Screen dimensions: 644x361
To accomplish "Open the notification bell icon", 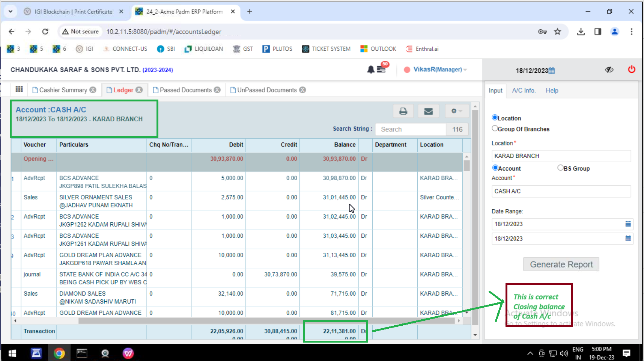I will tap(371, 69).
